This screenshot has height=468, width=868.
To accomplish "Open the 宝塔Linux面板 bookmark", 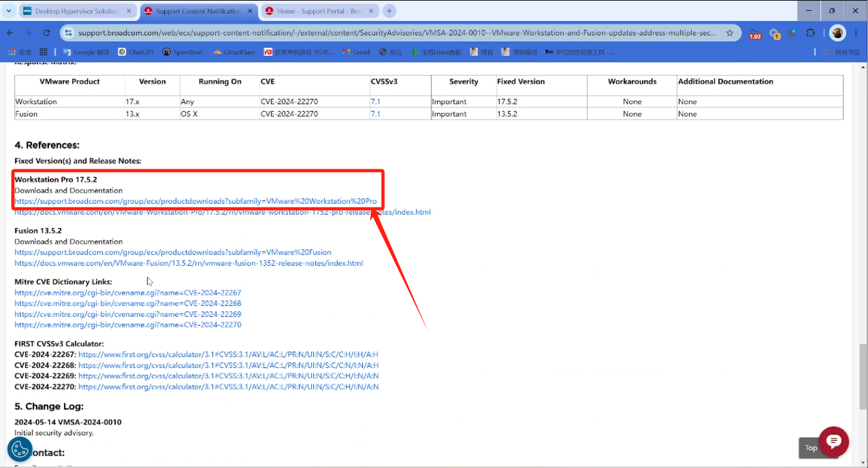I will [436, 52].
